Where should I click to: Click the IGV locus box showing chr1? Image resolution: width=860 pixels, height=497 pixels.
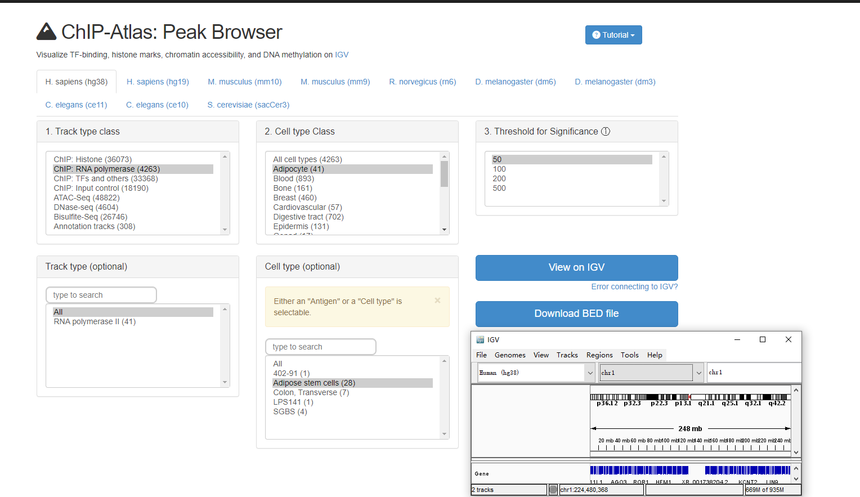pos(754,372)
